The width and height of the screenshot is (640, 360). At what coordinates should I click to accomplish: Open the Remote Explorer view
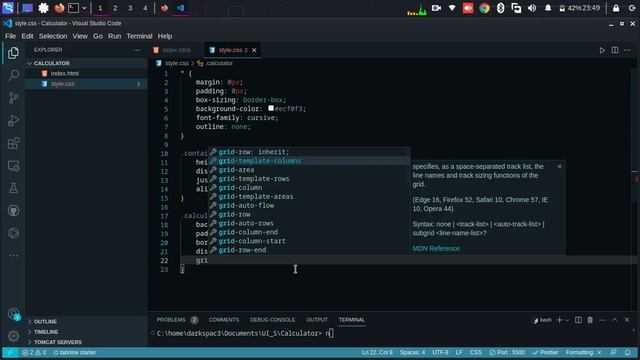click(13, 166)
